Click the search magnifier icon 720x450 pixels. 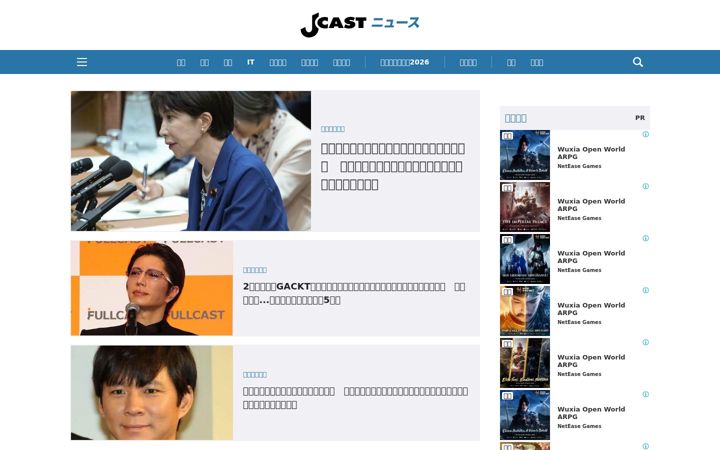(x=638, y=62)
